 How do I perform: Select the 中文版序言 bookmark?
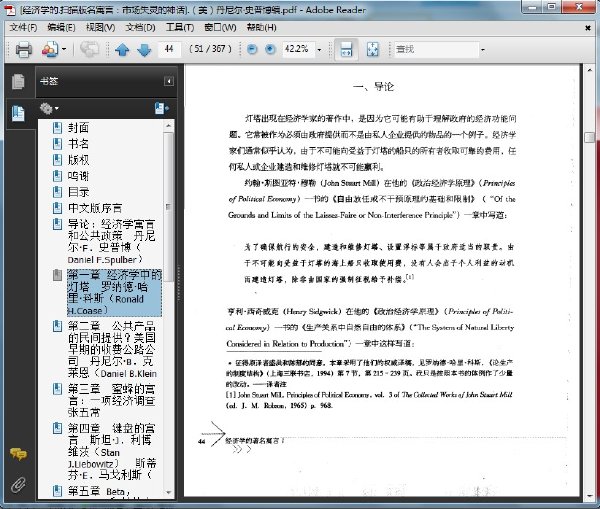click(95, 208)
